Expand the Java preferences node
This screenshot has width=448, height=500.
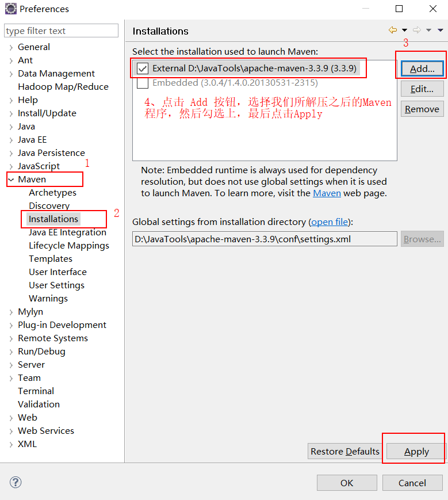point(11,127)
